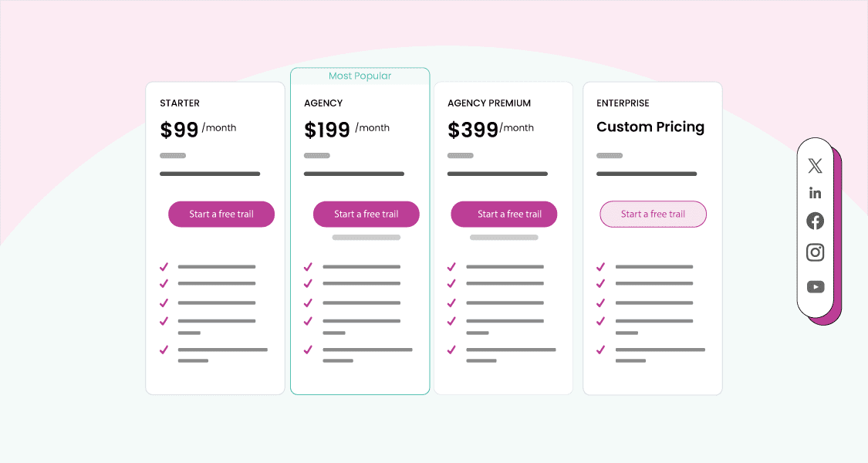Click Agency plan's first feature checkmark

[x=308, y=267]
